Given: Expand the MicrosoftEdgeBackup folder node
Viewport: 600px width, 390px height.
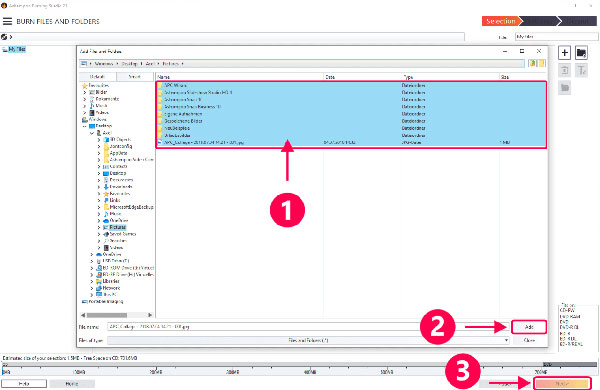Looking at the screenshot, I should coord(99,207).
